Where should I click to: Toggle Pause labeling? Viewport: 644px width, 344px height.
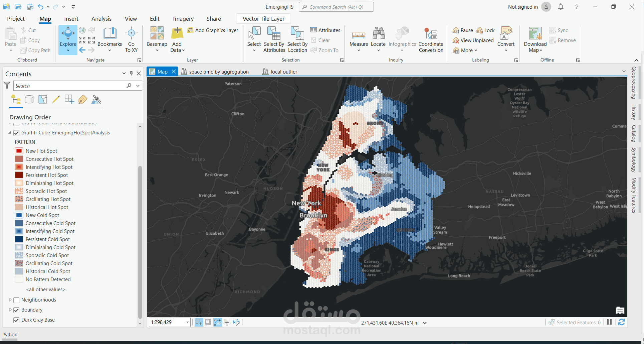pos(463,30)
